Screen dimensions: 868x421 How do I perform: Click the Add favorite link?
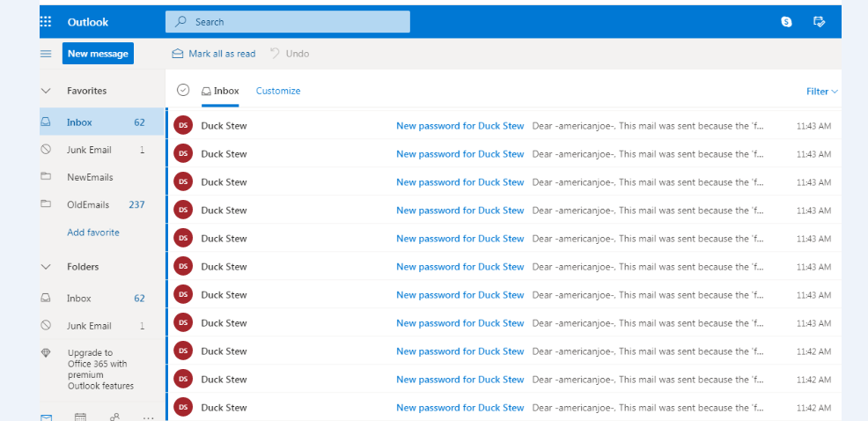(x=93, y=233)
